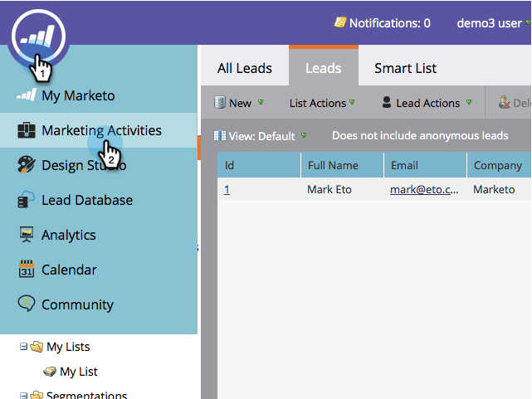Click the Lead Database icon
The height and width of the screenshot is (399, 532).
click(x=26, y=200)
